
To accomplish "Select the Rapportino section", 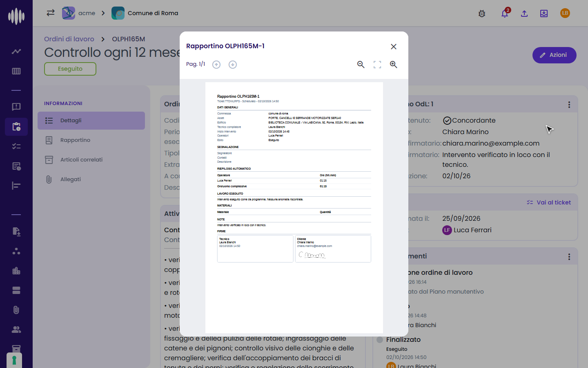I will click(91, 140).
